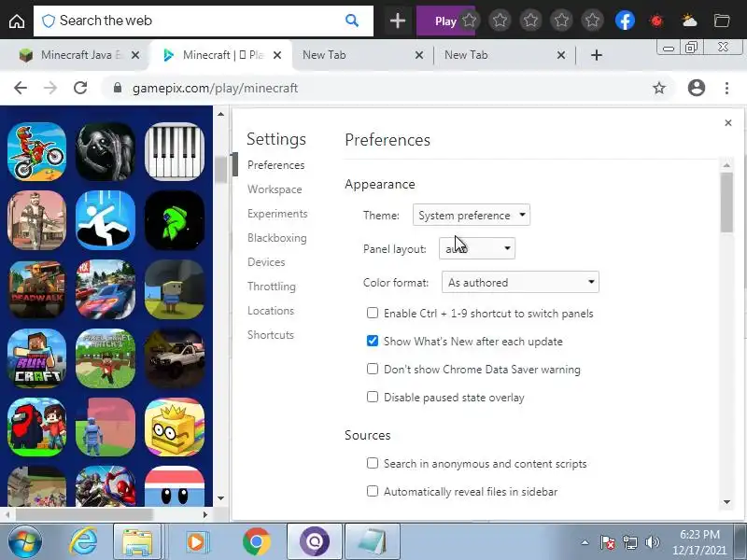This screenshot has width=747, height=560.
Task: Open the Deadwalk game thumbnail
Action: [36, 289]
